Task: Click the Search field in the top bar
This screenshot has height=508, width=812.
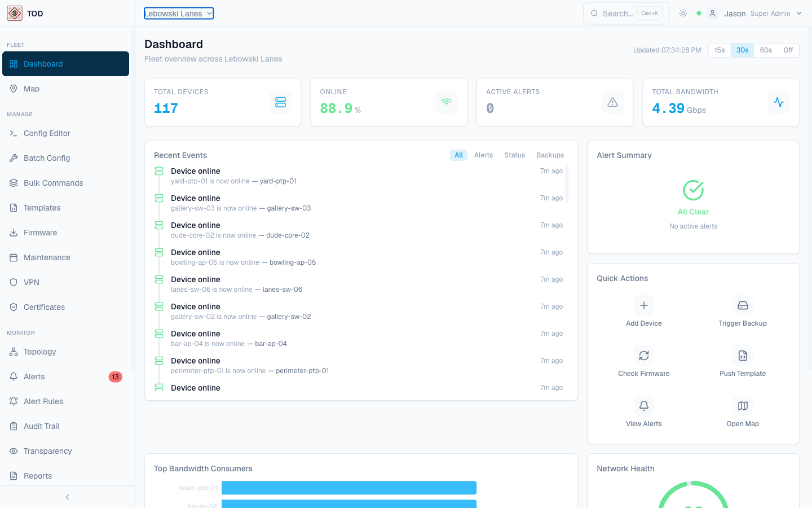Action: tap(620, 13)
